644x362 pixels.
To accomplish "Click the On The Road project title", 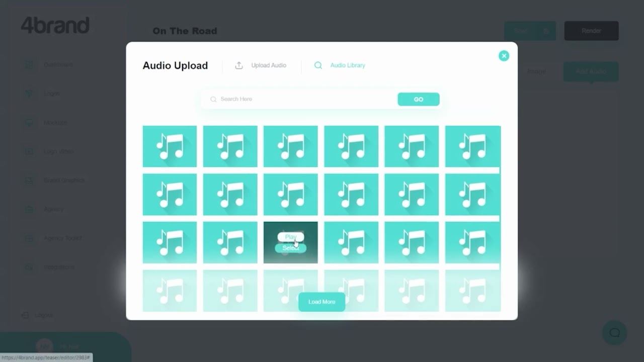I will click(185, 31).
